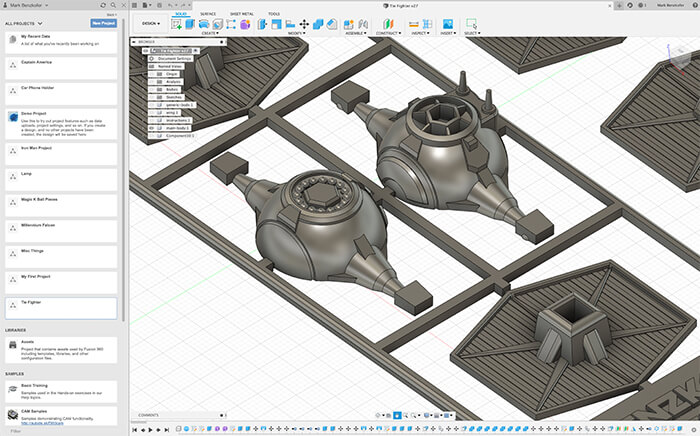Toggle the activate radio on root component
Viewport: 700px width, 436px height.
(196, 51)
